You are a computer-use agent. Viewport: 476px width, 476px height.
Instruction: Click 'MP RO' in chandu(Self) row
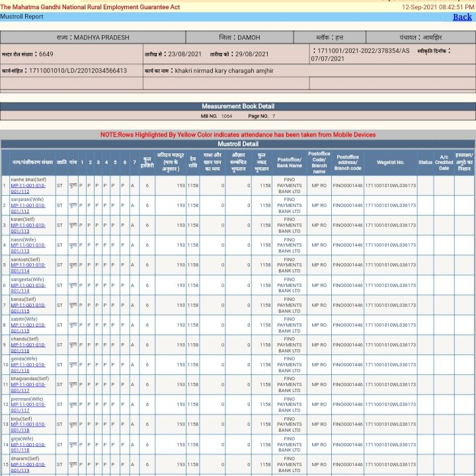point(319,345)
